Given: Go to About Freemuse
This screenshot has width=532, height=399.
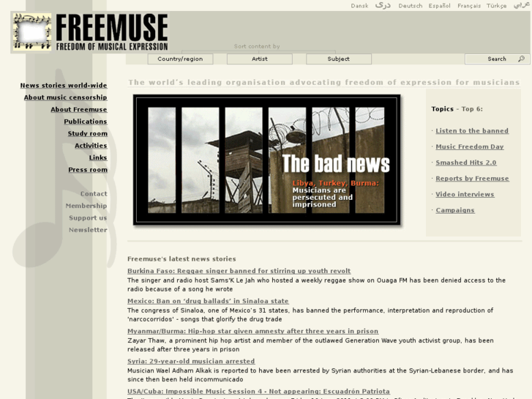Looking at the screenshot, I should pyautogui.click(x=79, y=109).
